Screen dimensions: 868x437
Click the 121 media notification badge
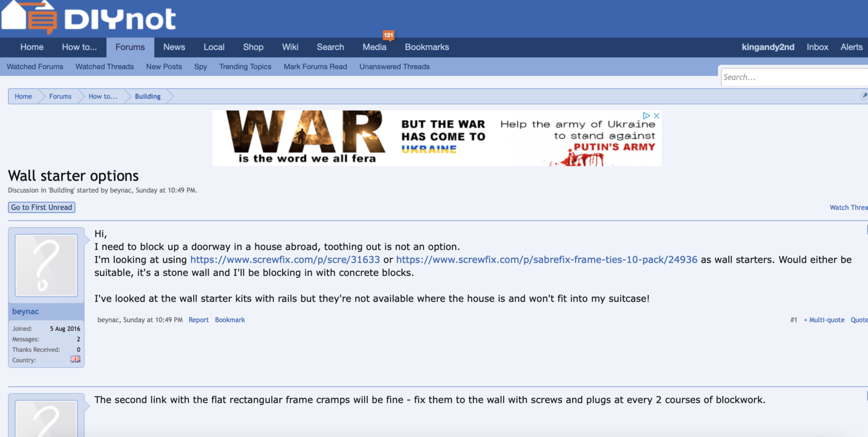[x=388, y=35]
